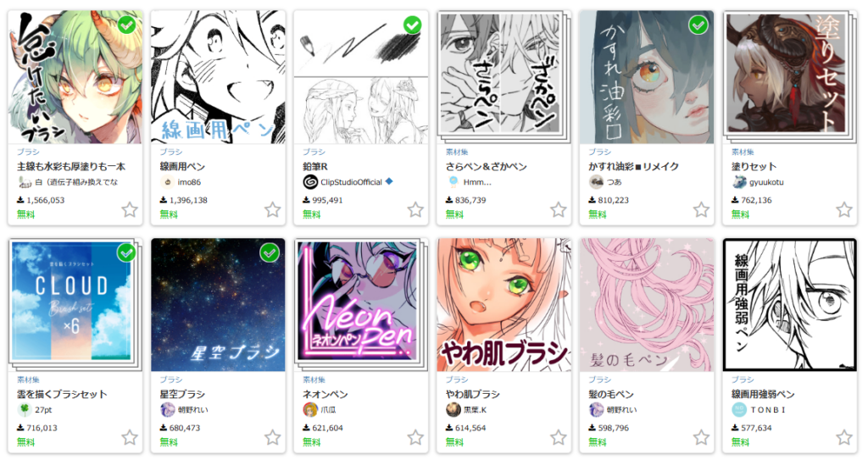Screen dimensions: 868x460
Task: Favorite the 線画用ペン brush with its star
Action: pos(272,210)
